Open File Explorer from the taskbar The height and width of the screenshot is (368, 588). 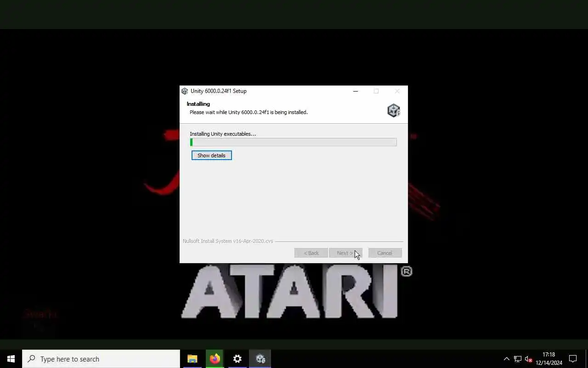[x=192, y=359]
